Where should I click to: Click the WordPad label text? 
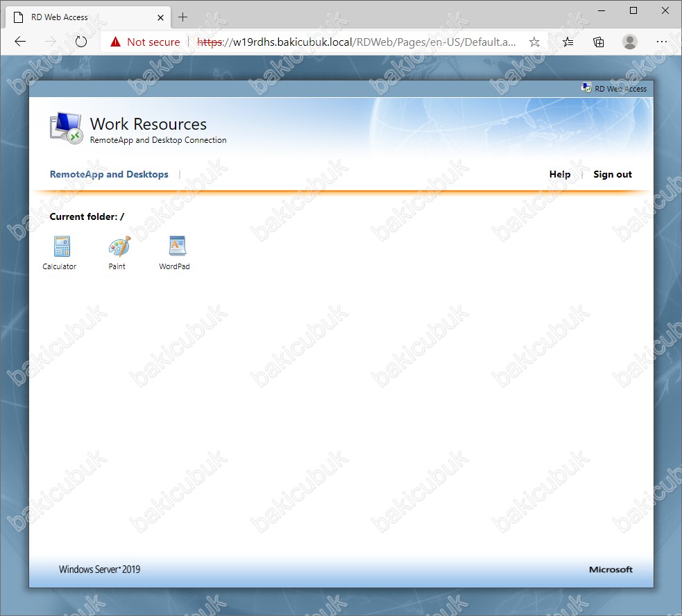174,266
